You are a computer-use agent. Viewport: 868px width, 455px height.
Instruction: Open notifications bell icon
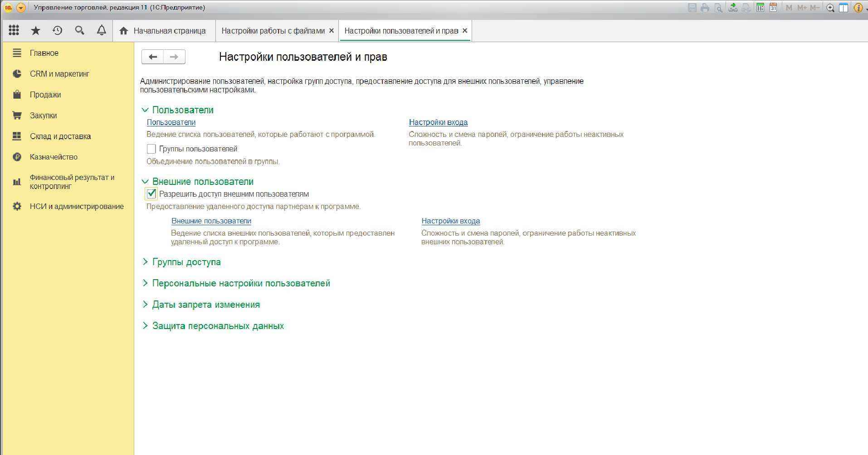101,30
